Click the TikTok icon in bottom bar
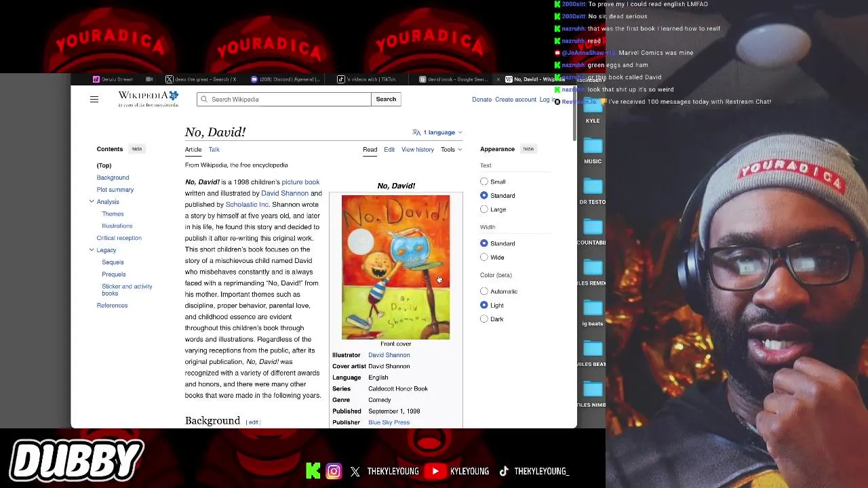The image size is (868, 488). (504, 471)
